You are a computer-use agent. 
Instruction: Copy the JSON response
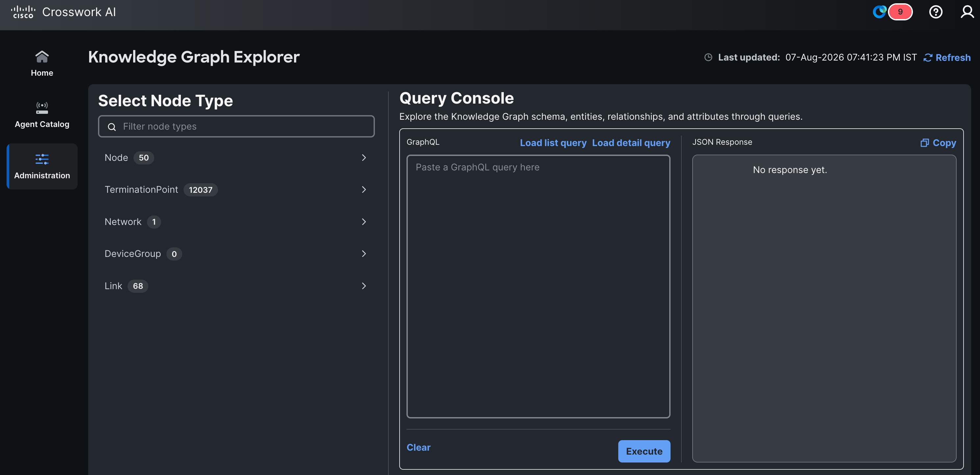coord(938,143)
